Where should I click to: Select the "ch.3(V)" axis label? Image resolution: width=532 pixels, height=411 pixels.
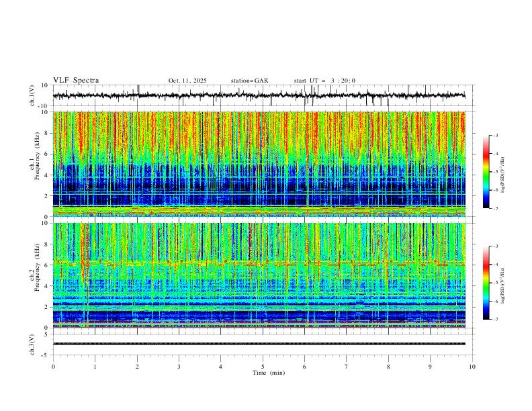point(32,345)
